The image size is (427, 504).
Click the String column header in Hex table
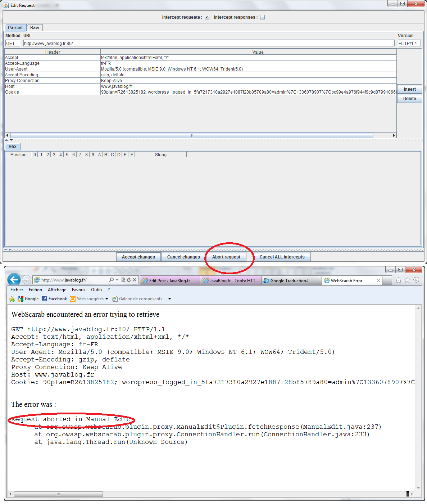click(161, 155)
